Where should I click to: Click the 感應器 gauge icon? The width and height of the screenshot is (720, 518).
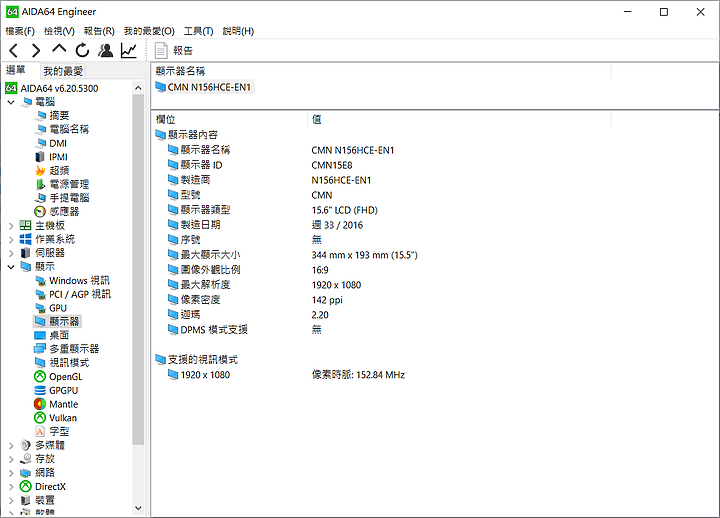40,212
